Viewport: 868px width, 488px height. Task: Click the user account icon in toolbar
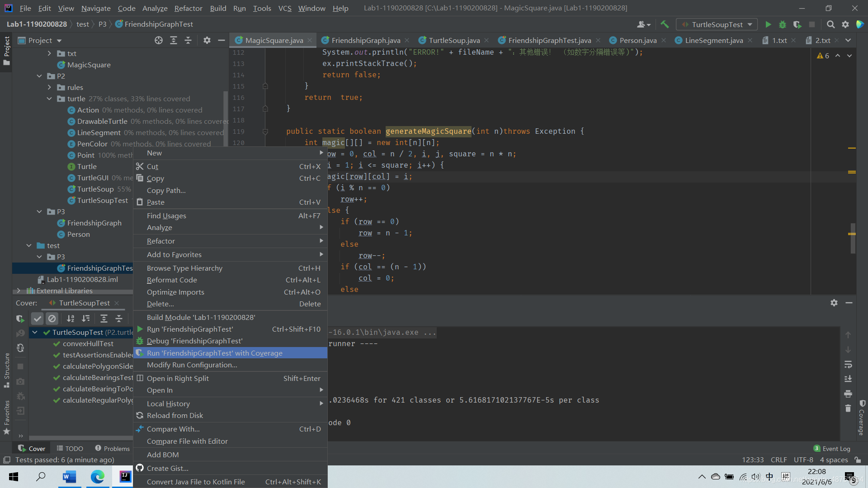644,24
